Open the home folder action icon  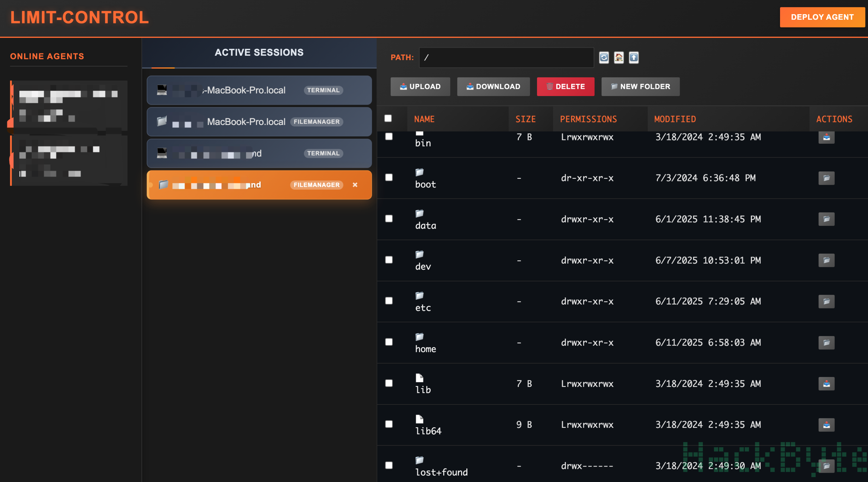[826, 343]
